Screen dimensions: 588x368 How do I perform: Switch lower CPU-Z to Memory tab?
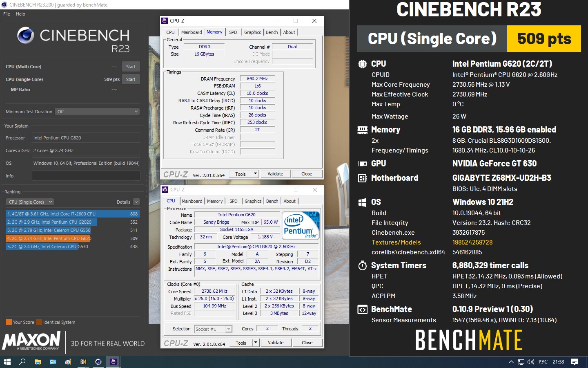click(x=215, y=201)
